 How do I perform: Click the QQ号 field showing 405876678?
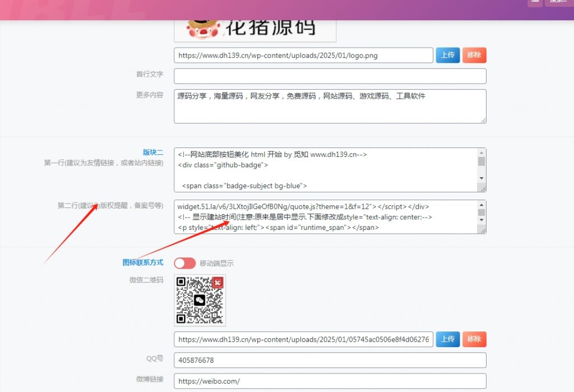[x=330, y=360]
